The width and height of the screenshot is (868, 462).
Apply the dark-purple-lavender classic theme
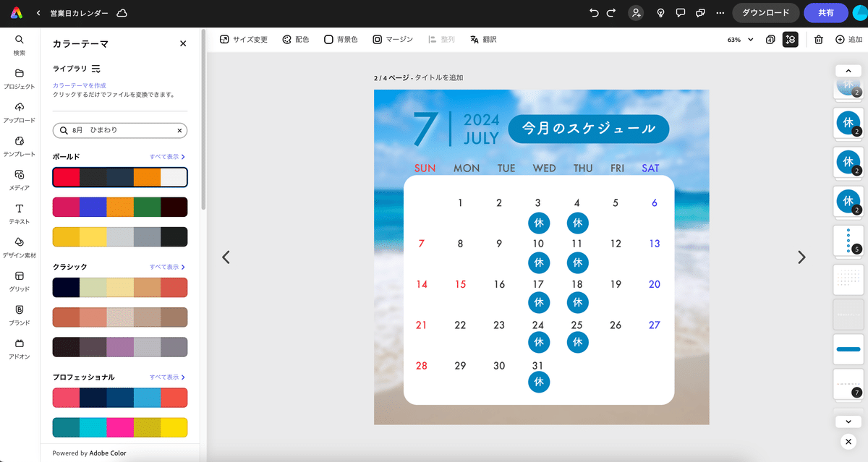(120, 347)
